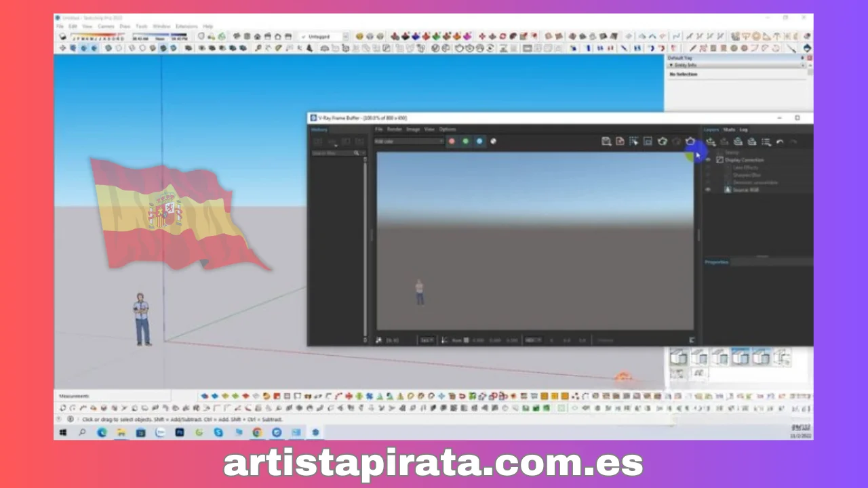Switch to the Stats tab in frame buffer
This screenshot has height=488, width=868.
pyautogui.click(x=729, y=129)
